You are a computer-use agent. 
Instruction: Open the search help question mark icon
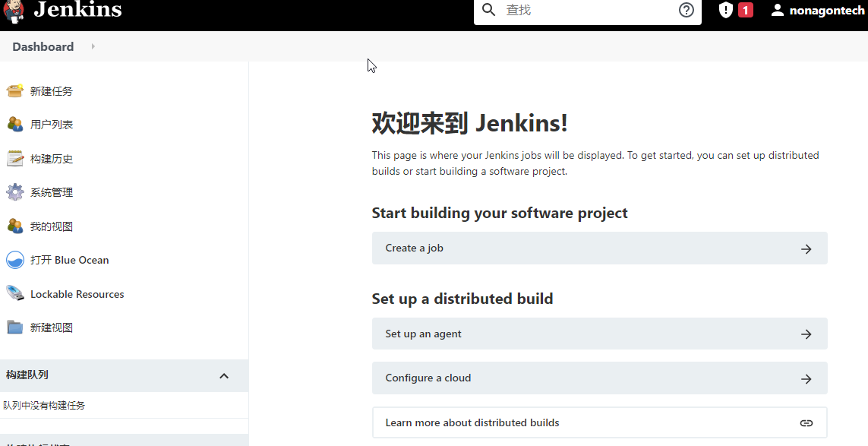pyautogui.click(x=687, y=10)
